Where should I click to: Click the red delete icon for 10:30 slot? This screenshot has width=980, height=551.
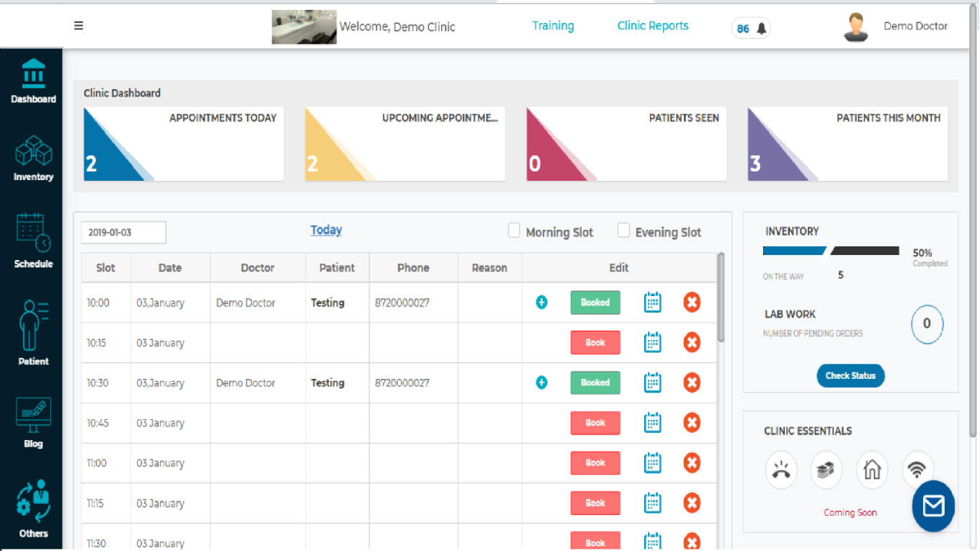[692, 382]
